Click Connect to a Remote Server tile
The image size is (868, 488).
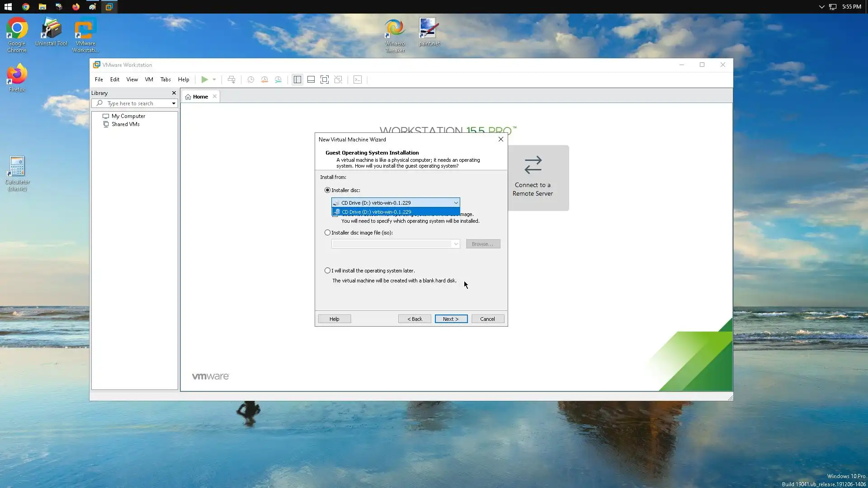point(533,178)
